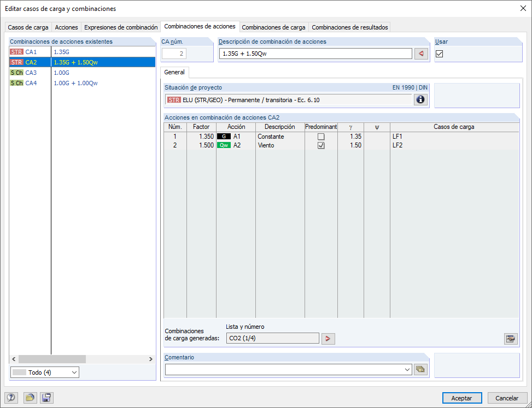Click the LF2 load case cell

(x=454, y=145)
